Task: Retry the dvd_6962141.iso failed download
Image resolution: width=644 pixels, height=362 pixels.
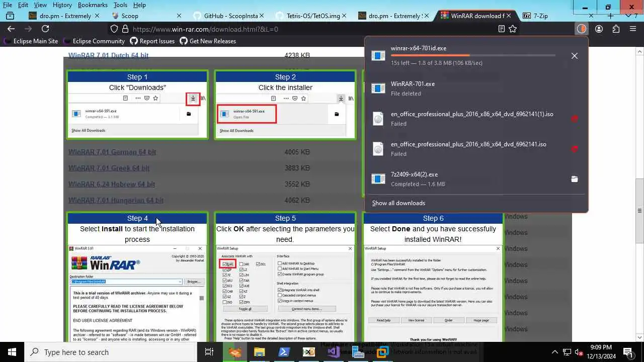Action: pyautogui.click(x=575, y=149)
